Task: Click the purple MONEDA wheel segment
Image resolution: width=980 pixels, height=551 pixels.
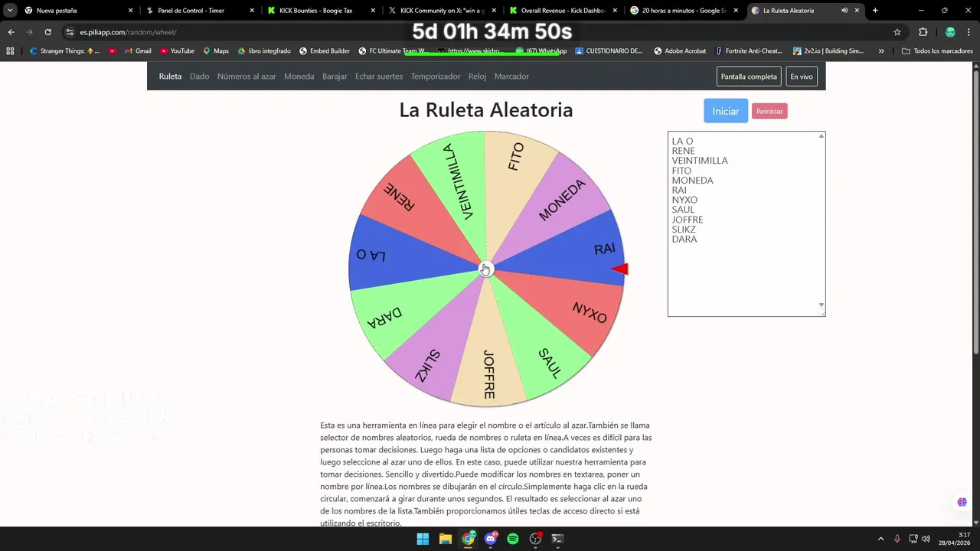Action: [x=563, y=201]
